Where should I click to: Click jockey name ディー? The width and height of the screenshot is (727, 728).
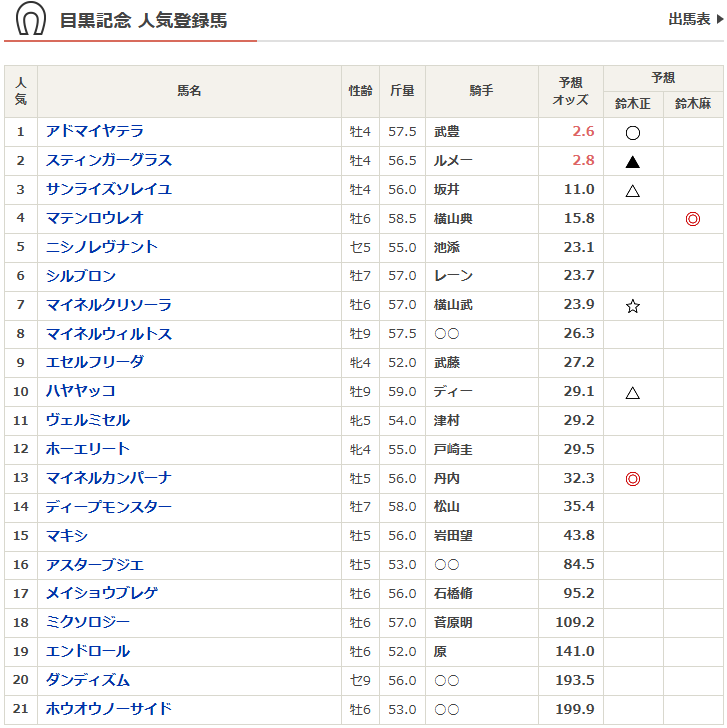(x=453, y=392)
